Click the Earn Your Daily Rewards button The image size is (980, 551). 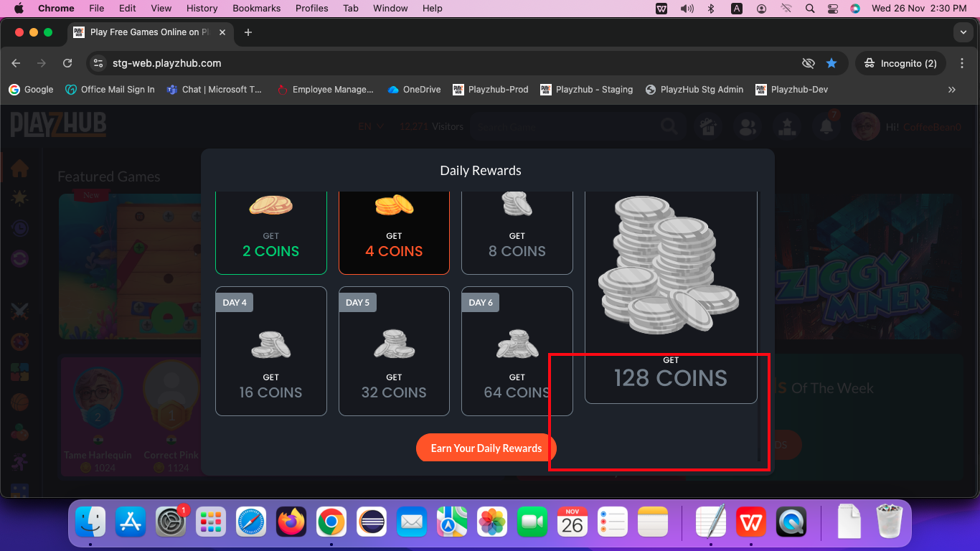pyautogui.click(x=486, y=448)
